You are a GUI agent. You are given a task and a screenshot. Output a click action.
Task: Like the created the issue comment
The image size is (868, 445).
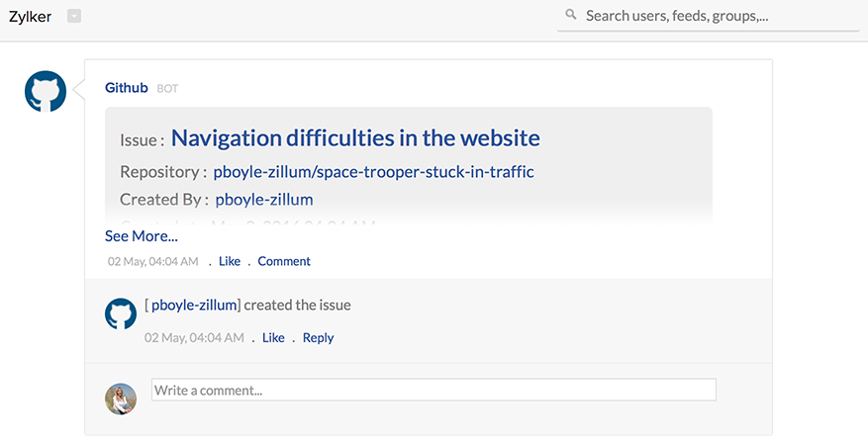tap(273, 338)
